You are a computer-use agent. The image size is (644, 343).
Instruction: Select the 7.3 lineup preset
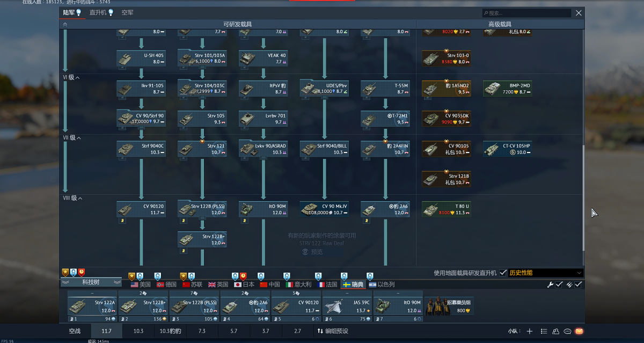point(202,331)
